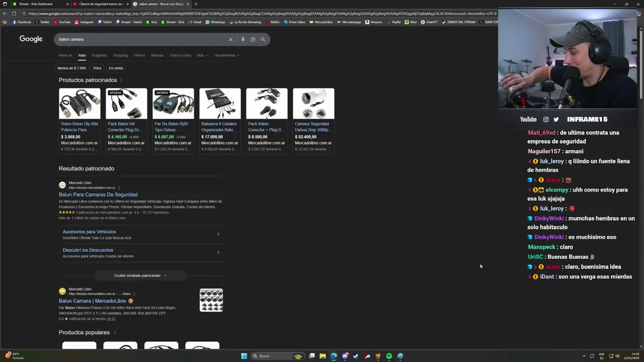Clear the Google search box text
644x362 pixels.
pos(230,39)
